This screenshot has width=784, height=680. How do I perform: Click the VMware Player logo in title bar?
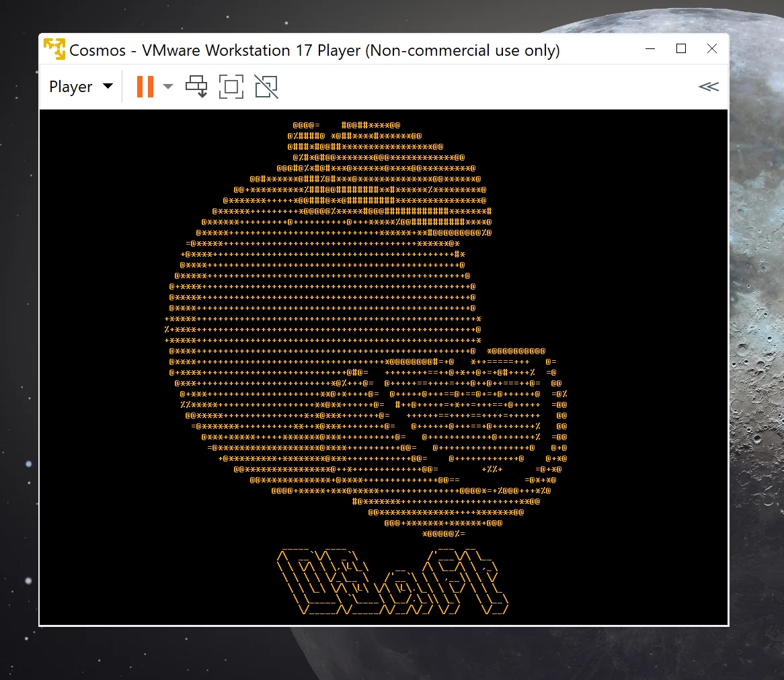point(54,49)
